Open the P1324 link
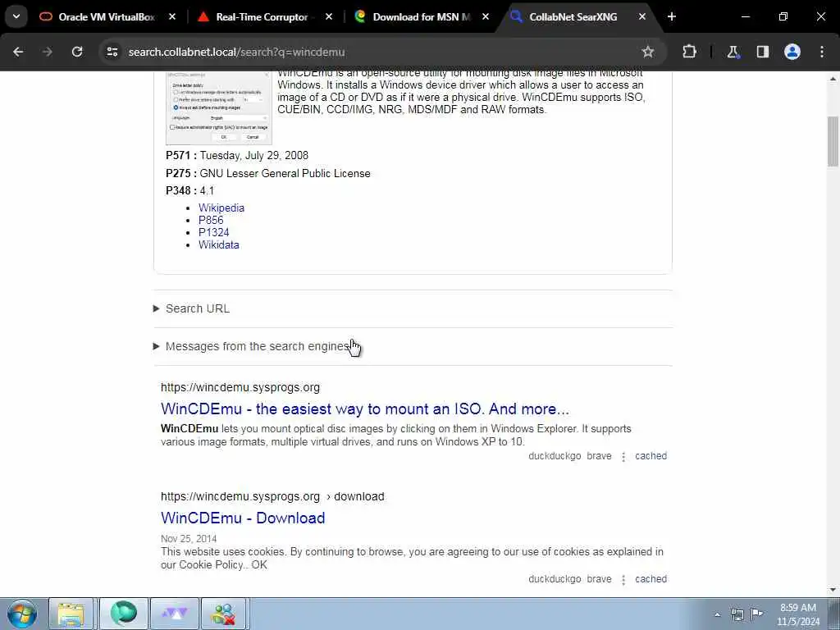 [x=214, y=232]
